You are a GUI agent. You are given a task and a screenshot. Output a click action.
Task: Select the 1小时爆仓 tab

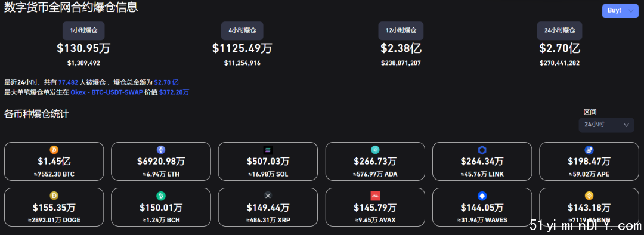coord(83,31)
